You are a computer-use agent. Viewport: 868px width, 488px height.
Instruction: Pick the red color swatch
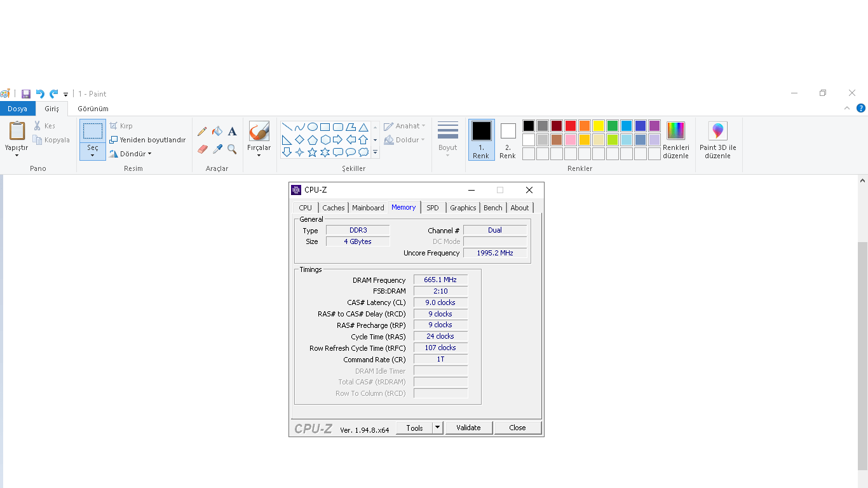[571, 126]
